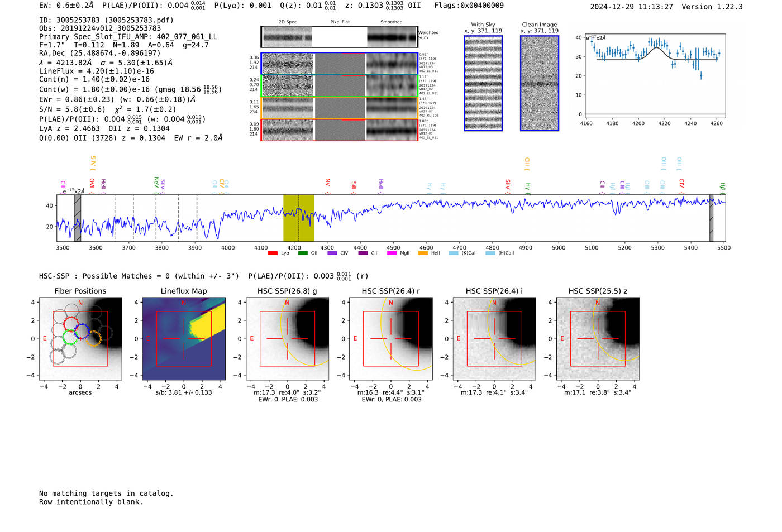Viewport: 782px width, 532px height.
Task: Click the orange fiber circle in Fiber Positions
Action: click(93, 338)
